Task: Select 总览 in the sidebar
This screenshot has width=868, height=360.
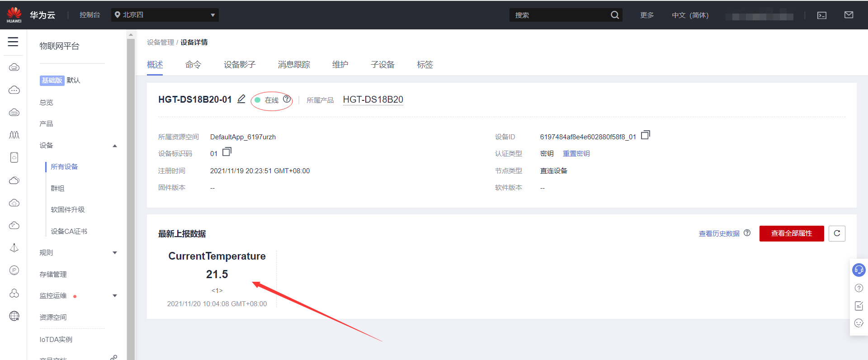Action: point(46,102)
